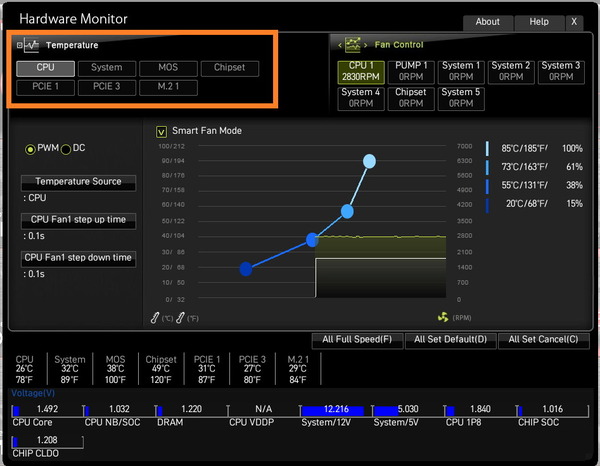
Task: Click the PCIE 1 31°C temperature reading
Action: tap(207, 370)
